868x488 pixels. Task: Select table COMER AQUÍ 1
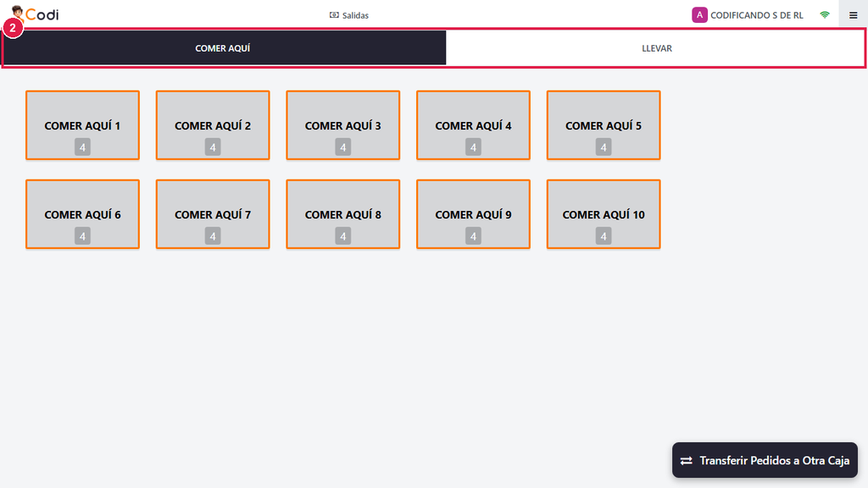[82, 125]
